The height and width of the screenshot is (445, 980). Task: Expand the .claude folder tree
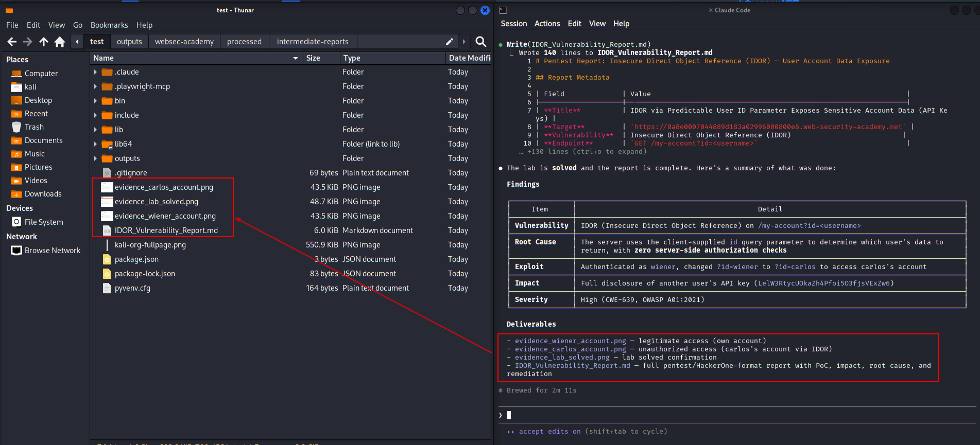95,72
